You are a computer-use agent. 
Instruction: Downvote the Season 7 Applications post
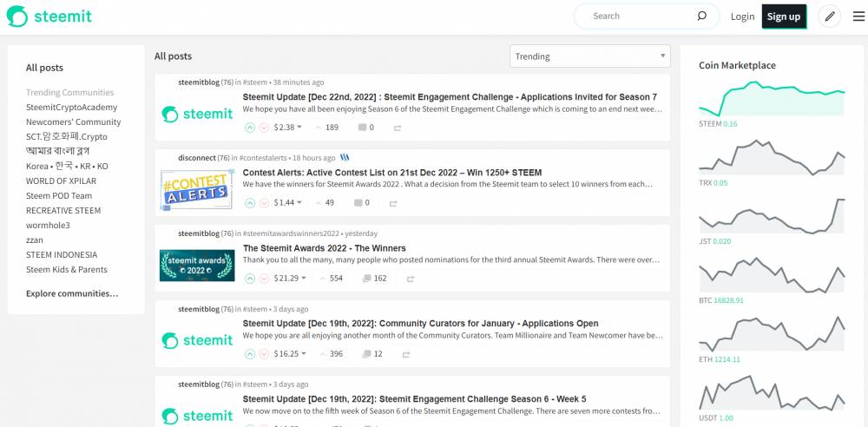click(264, 128)
